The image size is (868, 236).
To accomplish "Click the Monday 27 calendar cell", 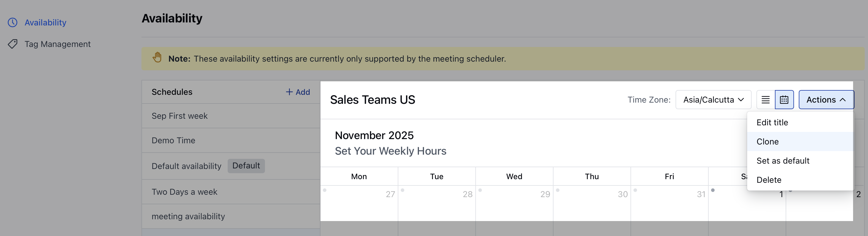I will click(x=359, y=202).
